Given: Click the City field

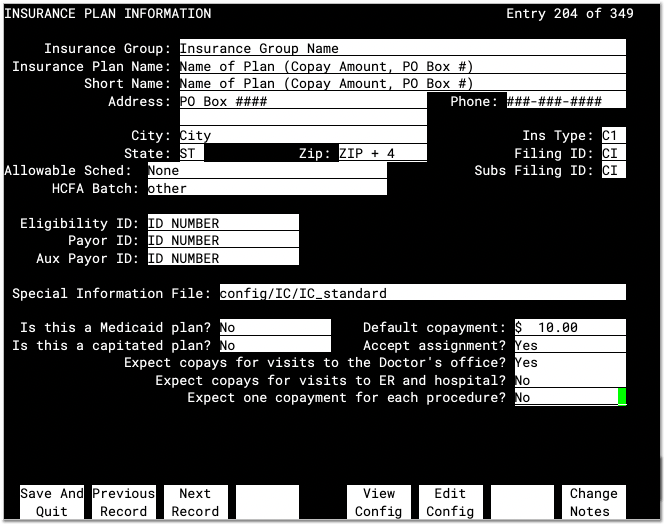Looking at the screenshot, I should pyautogui.click(x=303, y=135).
